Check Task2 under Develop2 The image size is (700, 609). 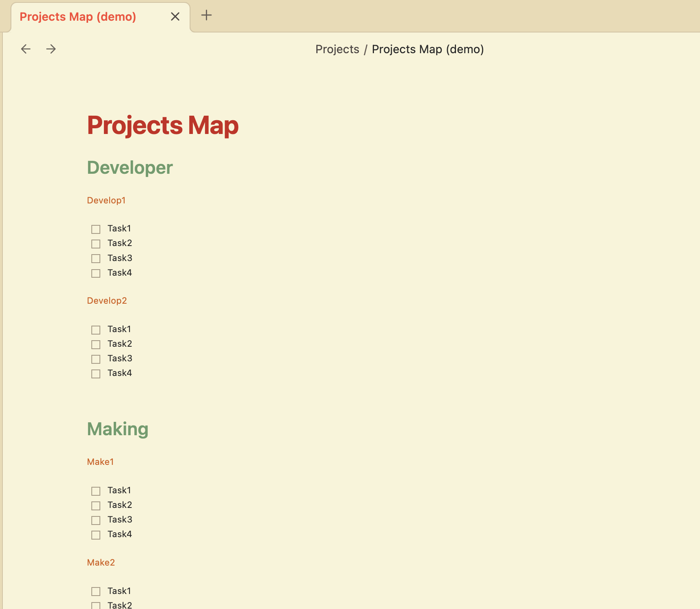96,344
